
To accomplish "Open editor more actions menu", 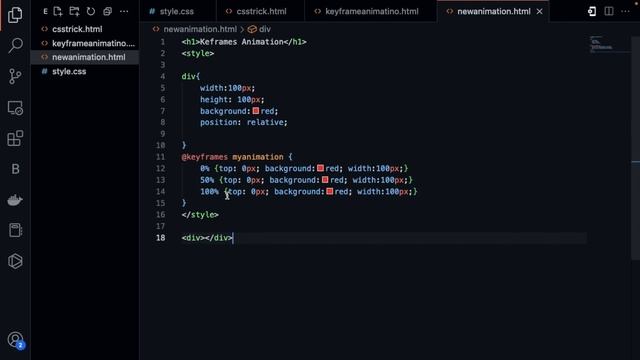I will click(625, 11).
